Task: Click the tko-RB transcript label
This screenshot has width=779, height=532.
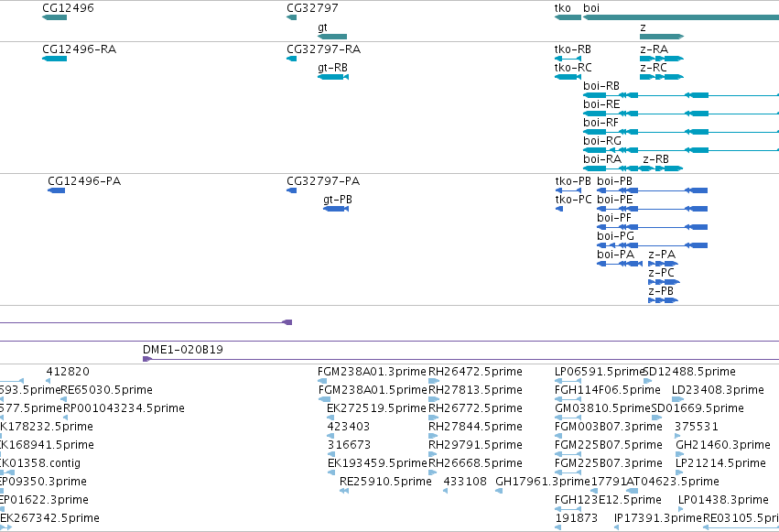Action: 573,49
